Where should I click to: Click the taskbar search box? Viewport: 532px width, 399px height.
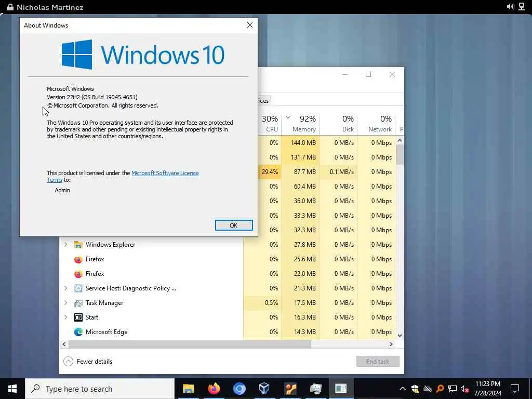(100, 389)
